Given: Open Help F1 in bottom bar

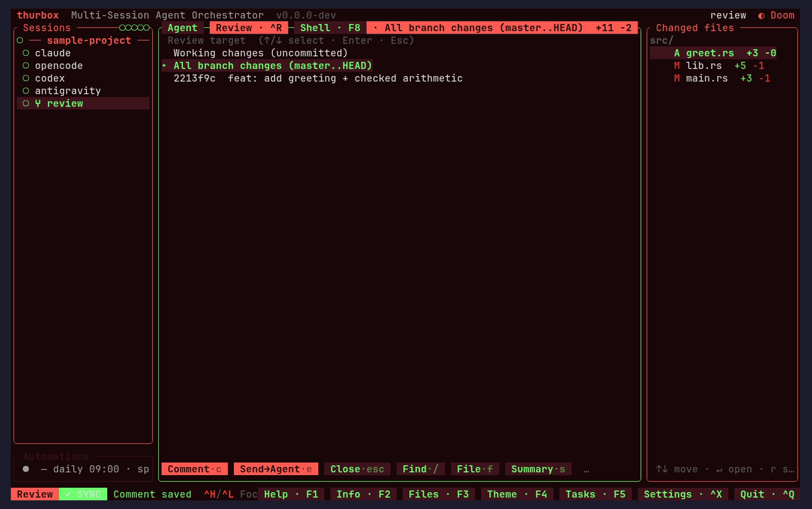Looking at the screenshot, I should tap(291, 494).
